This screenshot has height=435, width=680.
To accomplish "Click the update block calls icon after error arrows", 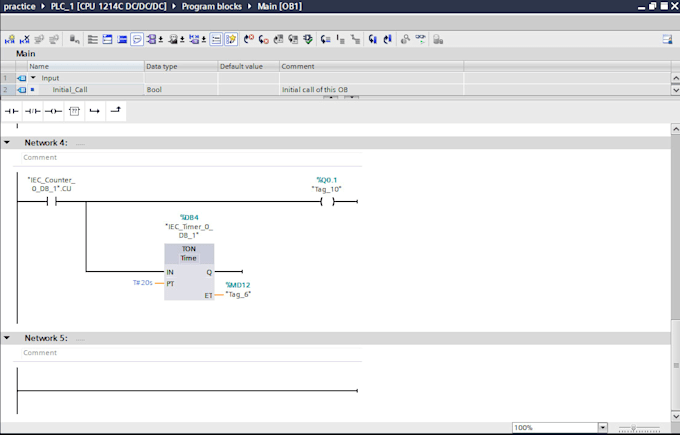I will tap(278, 40).
